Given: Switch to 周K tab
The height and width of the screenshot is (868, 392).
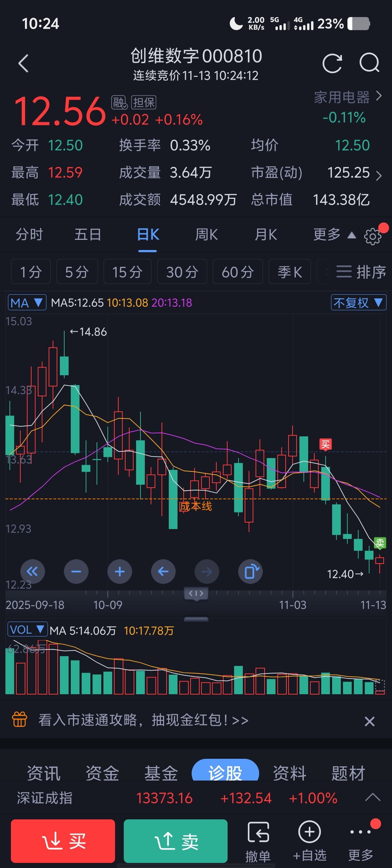Looking at the screenshot, I should [207, 235].
